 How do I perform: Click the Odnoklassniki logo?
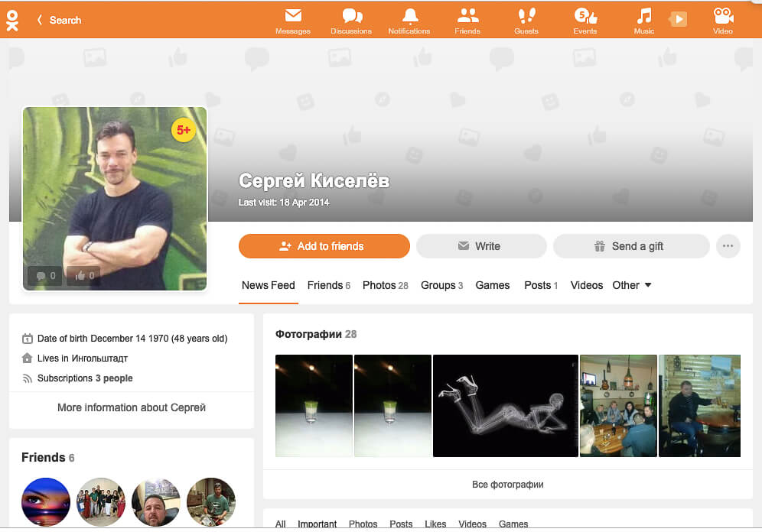(12, 20)
